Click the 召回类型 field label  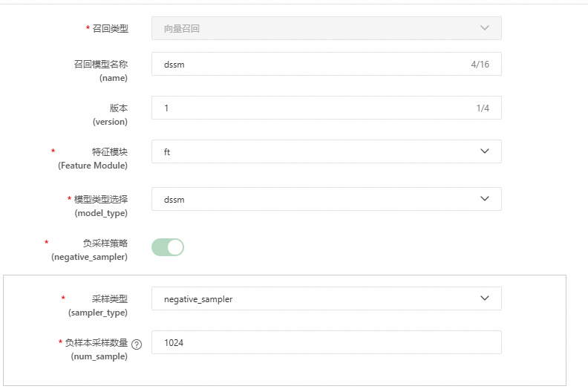[x=110, y=28]
